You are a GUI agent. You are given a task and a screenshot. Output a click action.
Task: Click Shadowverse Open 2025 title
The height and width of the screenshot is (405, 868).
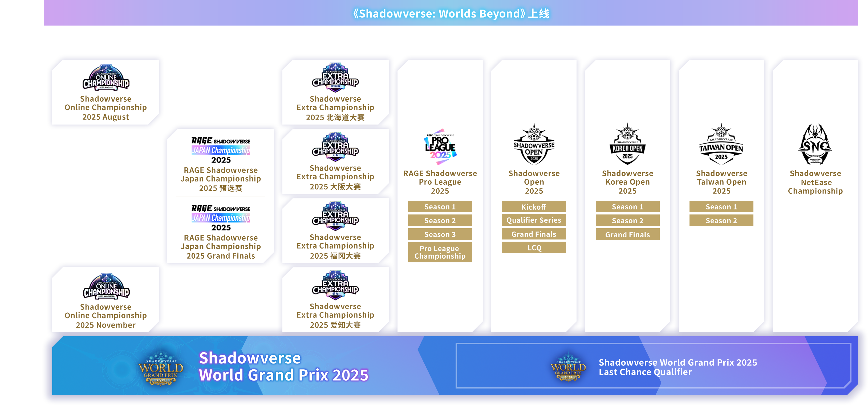point(534,182)
